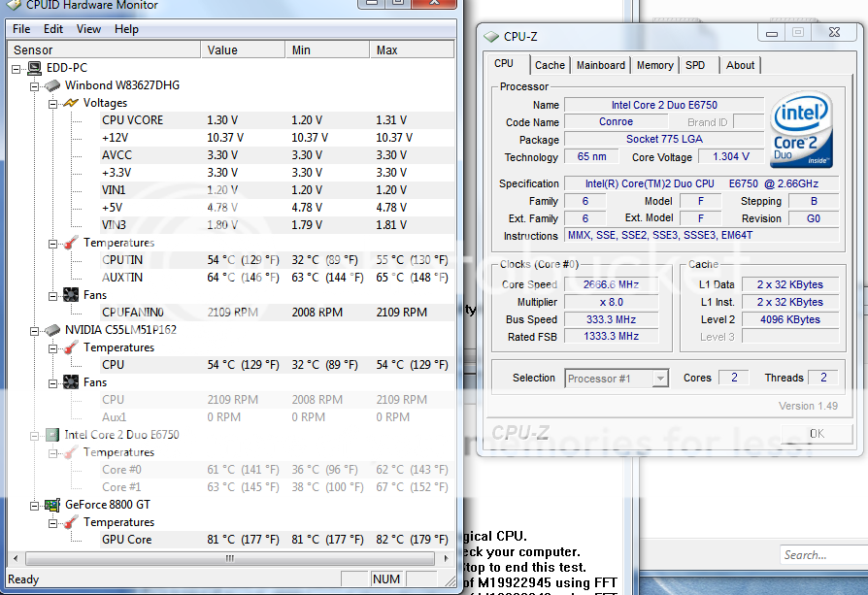Open the File menu in Hardware Monitor
868x595 pixels.
pos(21,29)
